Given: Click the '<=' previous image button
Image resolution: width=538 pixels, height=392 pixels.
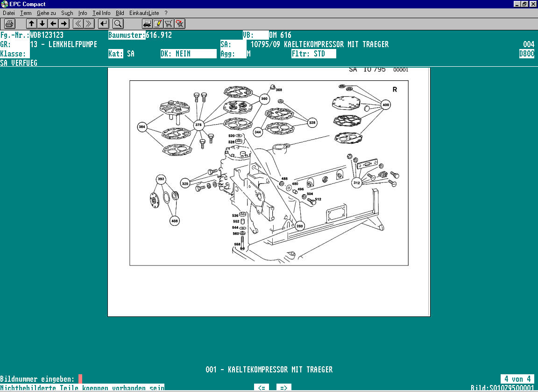Looking at the screenshot, I should (262, 387).
